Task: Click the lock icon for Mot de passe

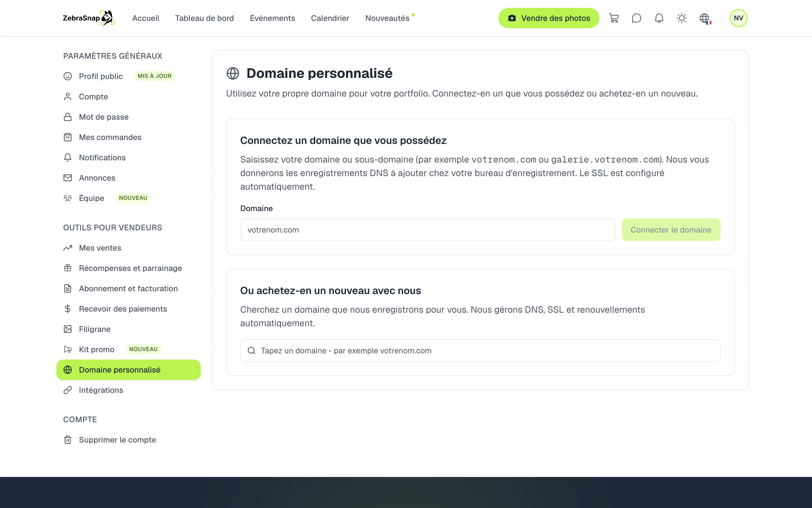Action: (x=68, y=117)
